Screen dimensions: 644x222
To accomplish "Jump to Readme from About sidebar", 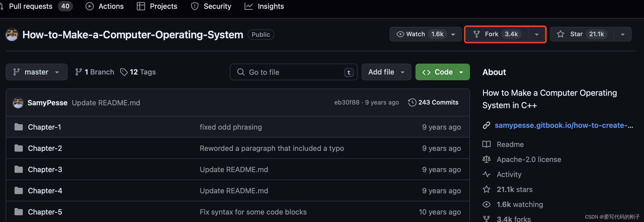I will (510, 144).
